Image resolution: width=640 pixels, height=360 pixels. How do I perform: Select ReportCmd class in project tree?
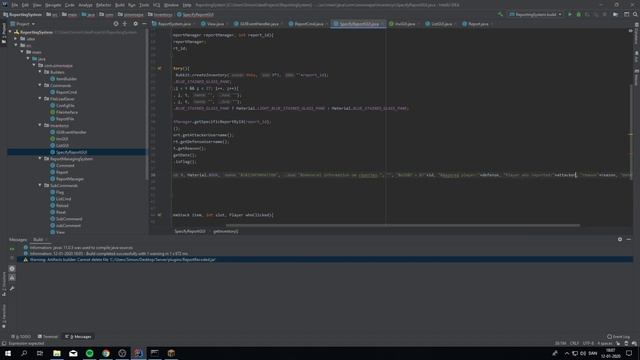coord(66,92)
